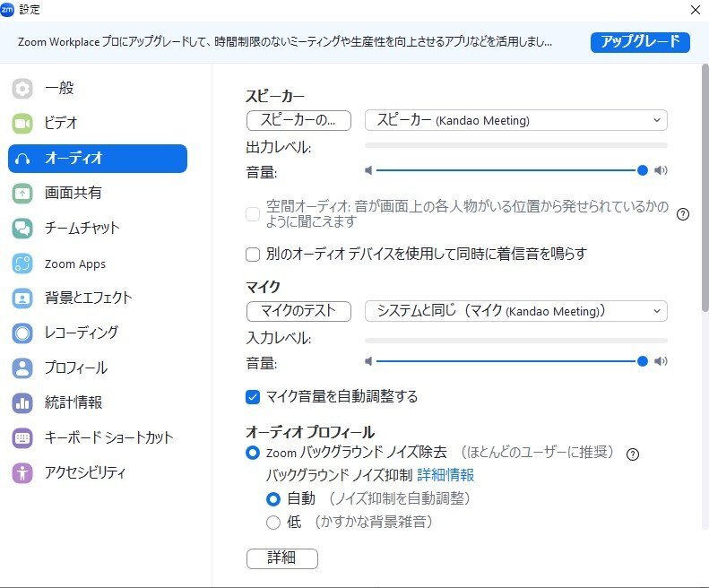This screenshot has height=588, width=709.
Task: Click the help icon beside 空間オーディオ
Action: [683, 214]
